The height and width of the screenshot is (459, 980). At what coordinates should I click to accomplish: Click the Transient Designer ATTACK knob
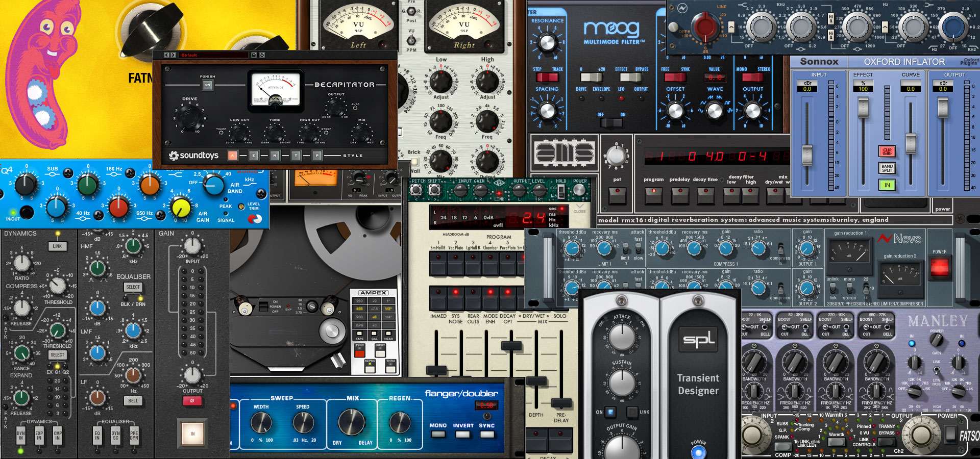622,336
